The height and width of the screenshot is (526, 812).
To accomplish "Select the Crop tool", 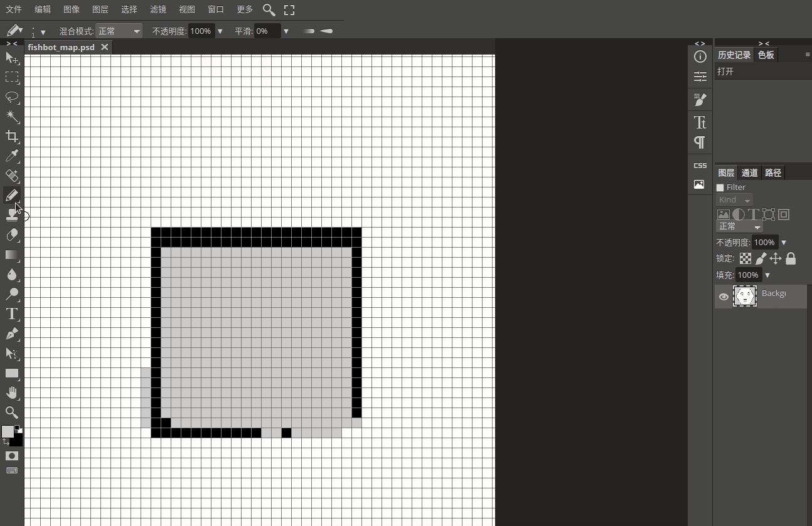I will pos(13,137).
